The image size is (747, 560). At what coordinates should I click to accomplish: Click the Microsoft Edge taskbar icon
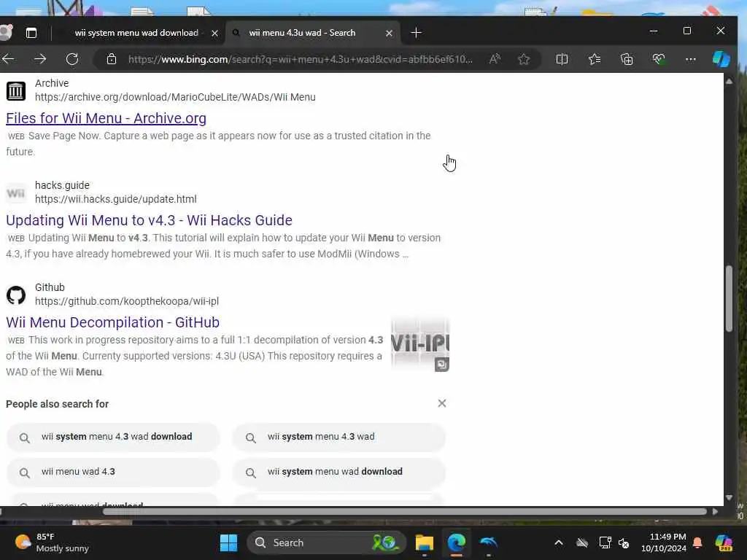(457, 542)
